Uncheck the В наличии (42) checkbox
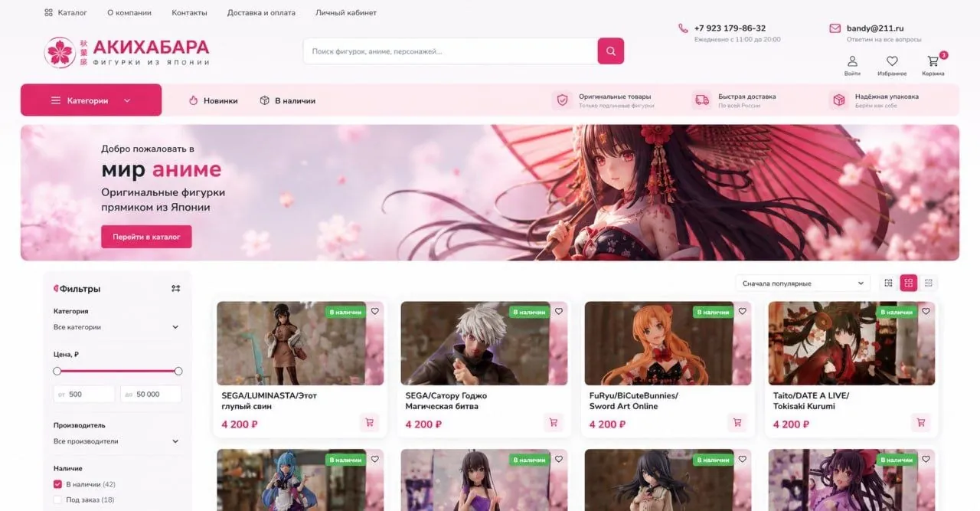 (57, 484)
